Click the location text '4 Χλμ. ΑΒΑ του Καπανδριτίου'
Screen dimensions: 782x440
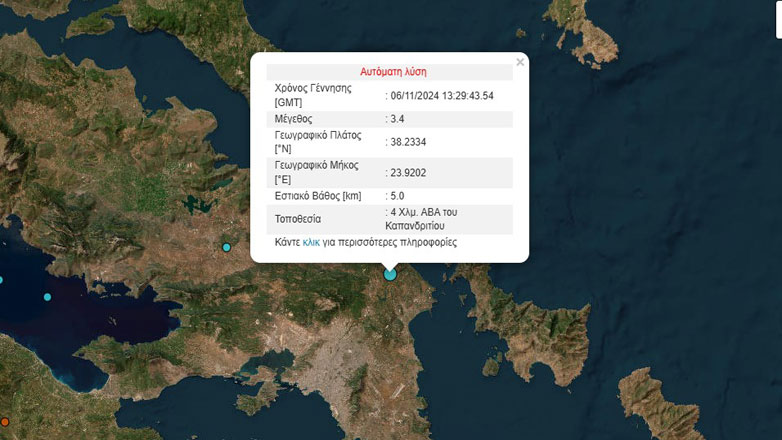point(422,219)
